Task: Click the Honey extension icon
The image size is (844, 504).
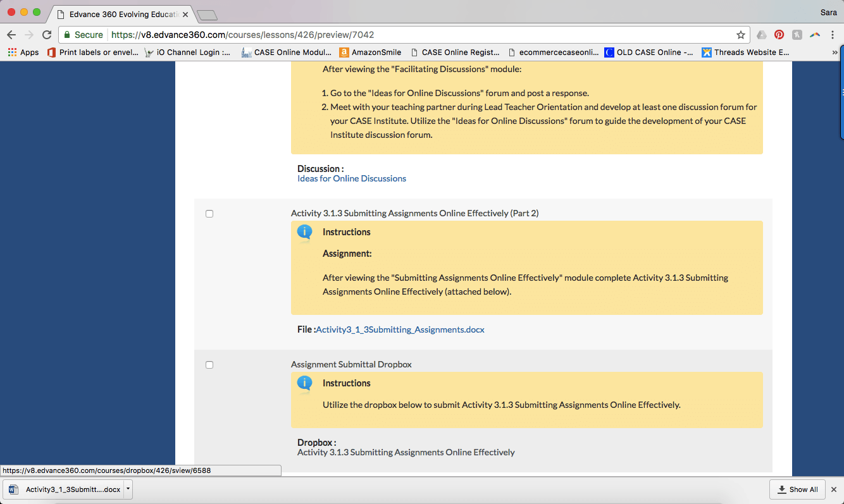Action: coord(797,35)
